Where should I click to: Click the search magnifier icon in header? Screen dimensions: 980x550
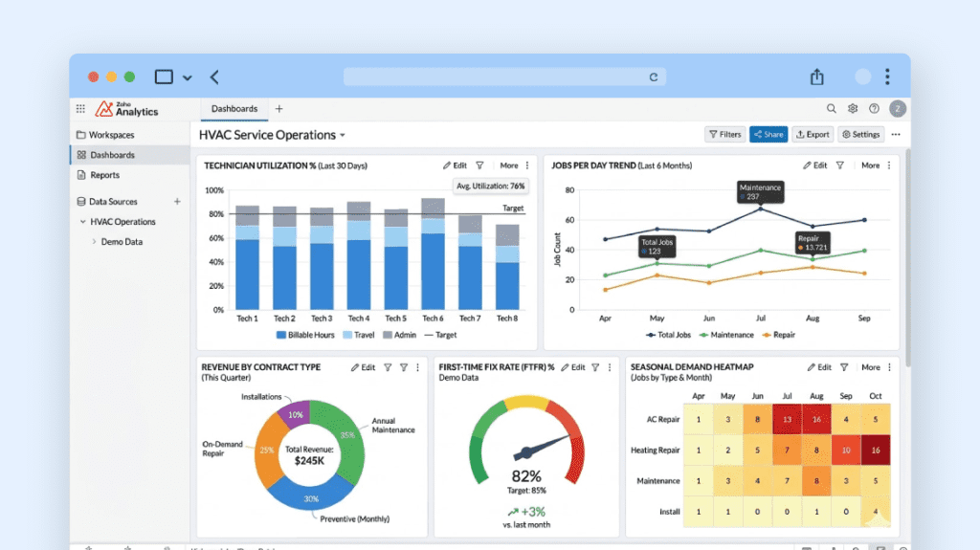(831, 109)
